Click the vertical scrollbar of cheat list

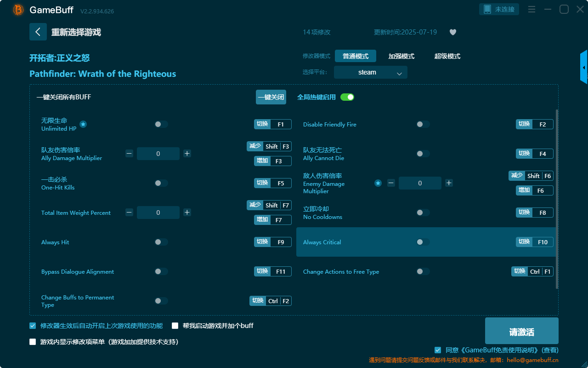[557, 198]
